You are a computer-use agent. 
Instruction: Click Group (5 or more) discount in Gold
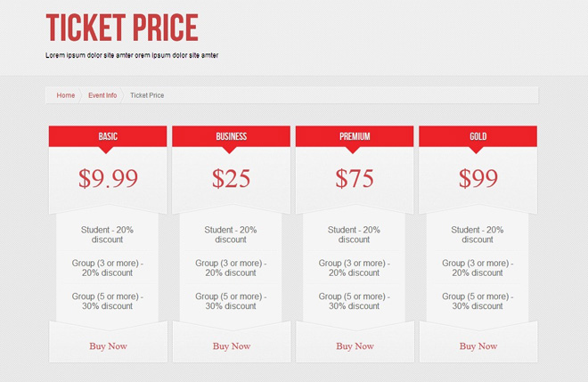tap(478, 301)
